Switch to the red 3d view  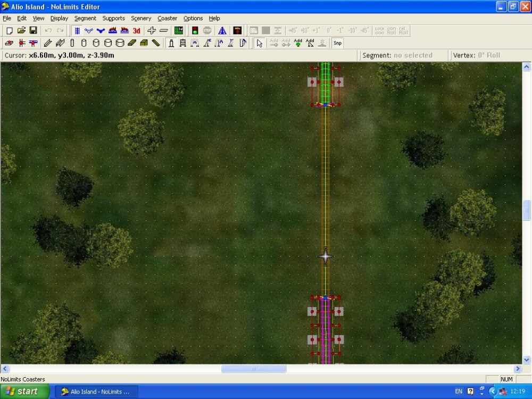[x=137, y=31]
